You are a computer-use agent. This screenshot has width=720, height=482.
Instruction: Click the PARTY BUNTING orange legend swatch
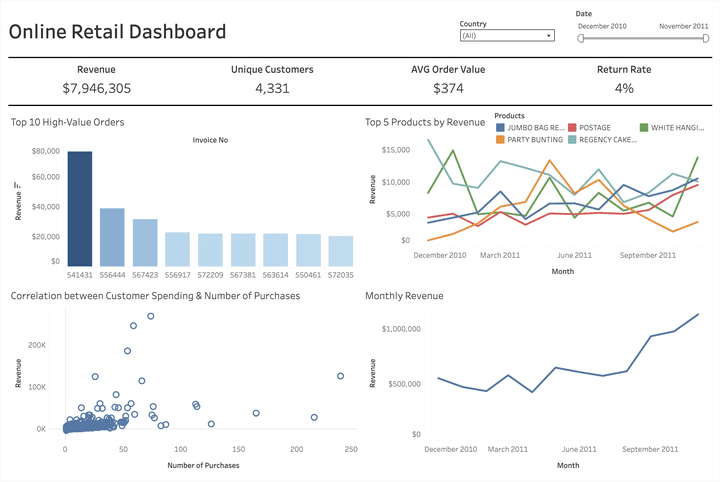tap(500, 139)
